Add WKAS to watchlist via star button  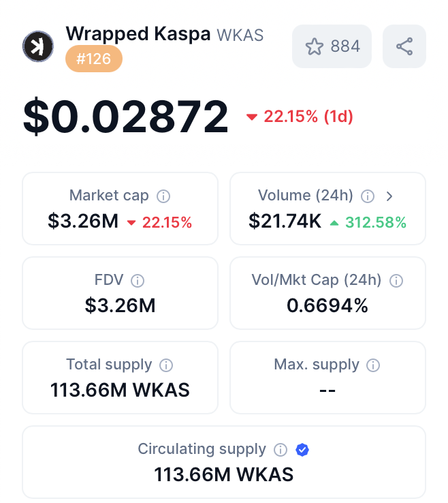click(x=332, y=46)
